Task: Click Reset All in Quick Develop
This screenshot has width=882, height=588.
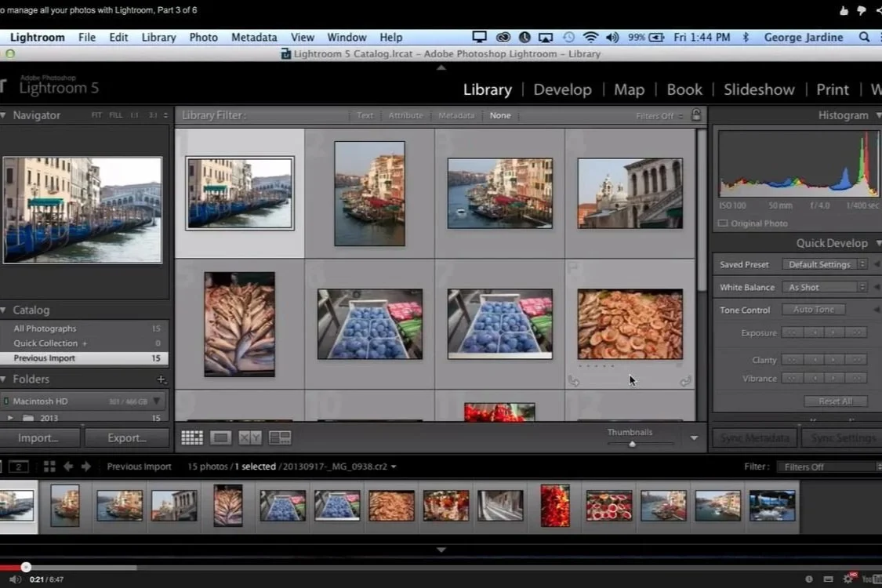Action: point(835,401)
